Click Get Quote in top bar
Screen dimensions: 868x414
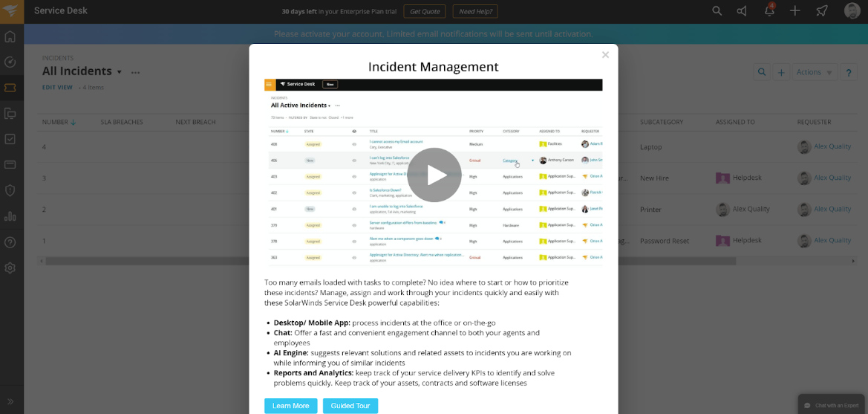pos(425,11)
